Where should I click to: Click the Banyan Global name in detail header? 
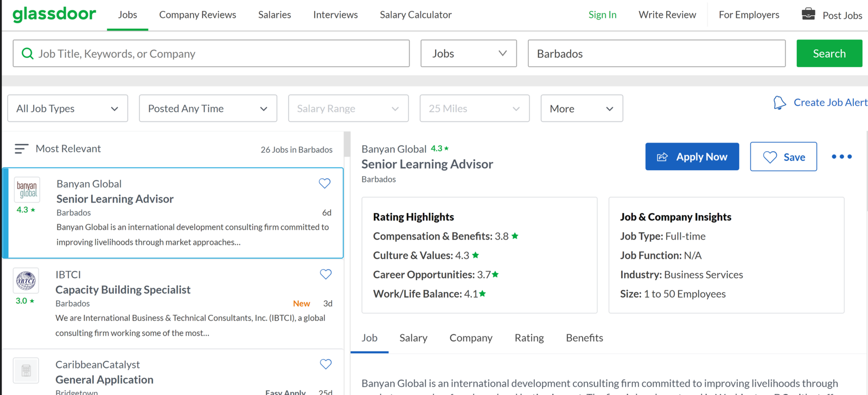(x=394, y=148)
